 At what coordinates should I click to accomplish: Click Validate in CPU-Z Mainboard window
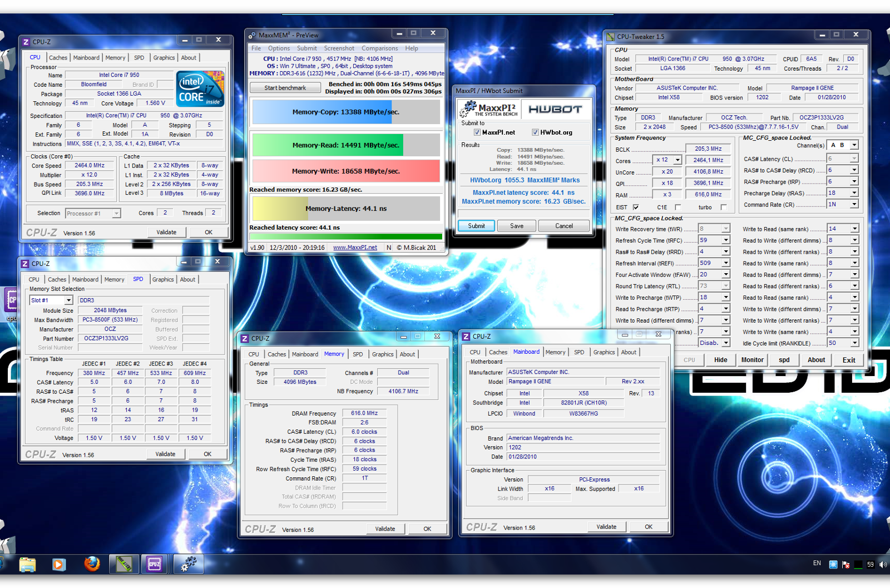pyautogui.click(x=606, y=527)
